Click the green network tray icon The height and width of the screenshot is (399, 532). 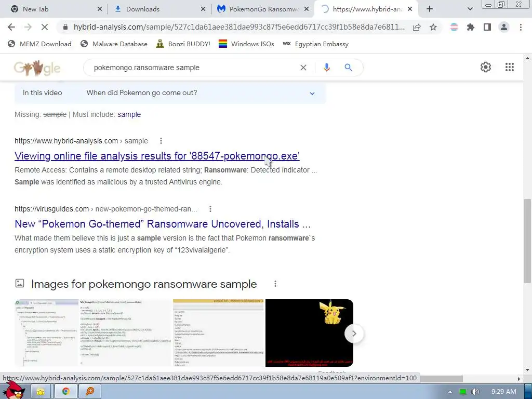463,392
